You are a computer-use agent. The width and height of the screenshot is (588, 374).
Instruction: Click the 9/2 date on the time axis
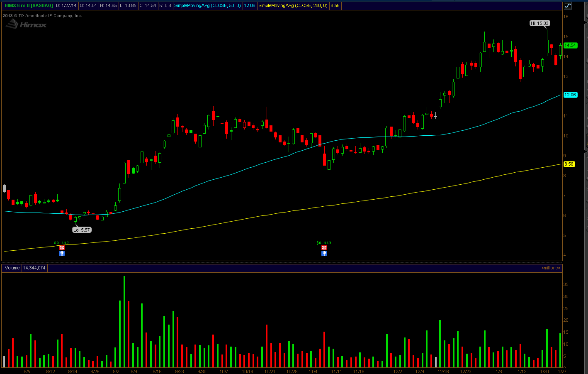pos(116,372)
